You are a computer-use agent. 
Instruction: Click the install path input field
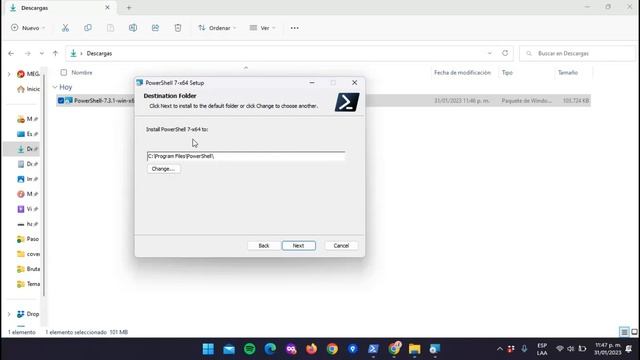point(246,156)
